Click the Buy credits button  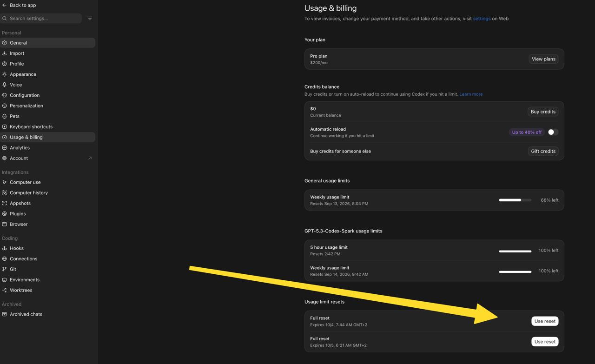pos(543,112)
